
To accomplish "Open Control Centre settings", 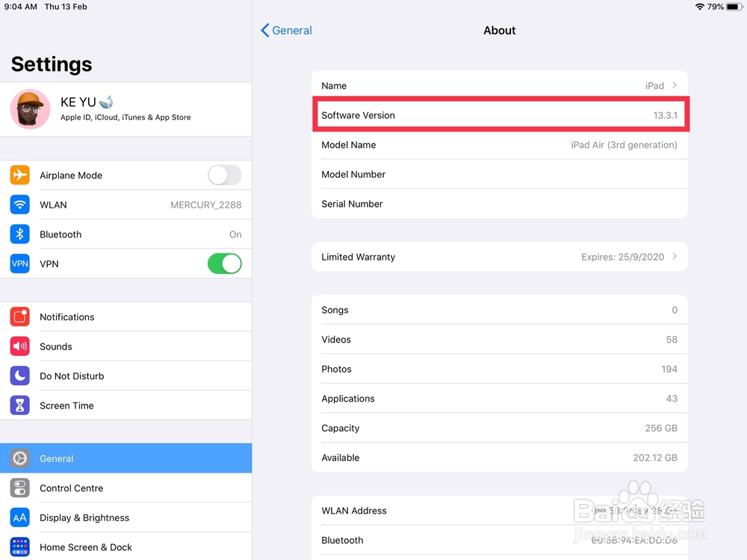I will point(125,488).
